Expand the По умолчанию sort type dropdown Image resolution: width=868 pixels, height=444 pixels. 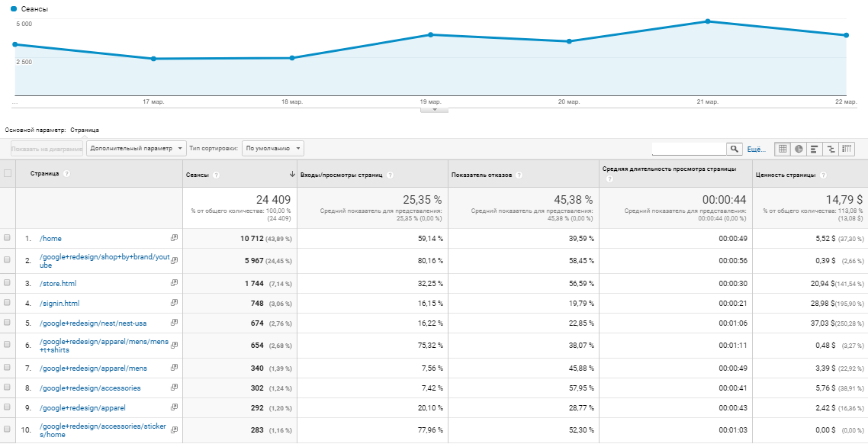pyautogui.click(x=272, y=149)
